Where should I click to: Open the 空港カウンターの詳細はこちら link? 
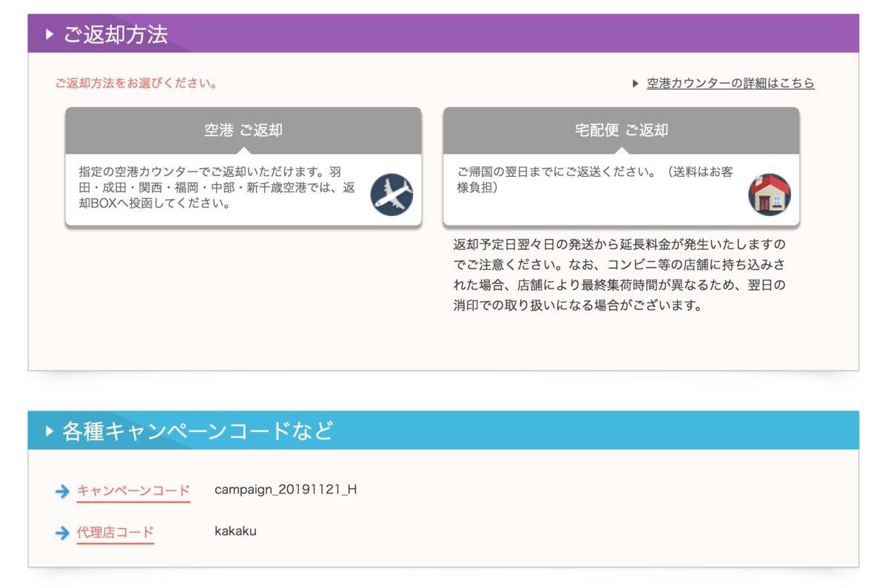pyautogui.click(x=730, y=84)
